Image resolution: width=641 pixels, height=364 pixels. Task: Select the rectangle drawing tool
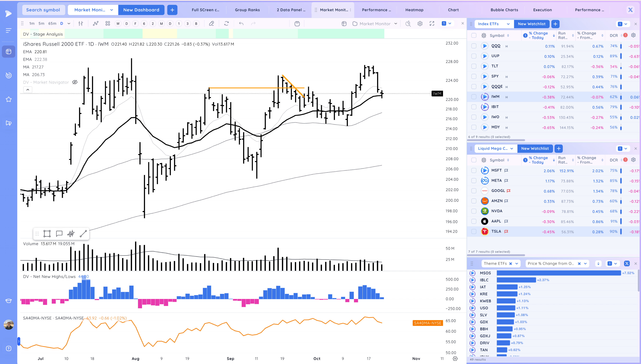click(x=47, y=234)
